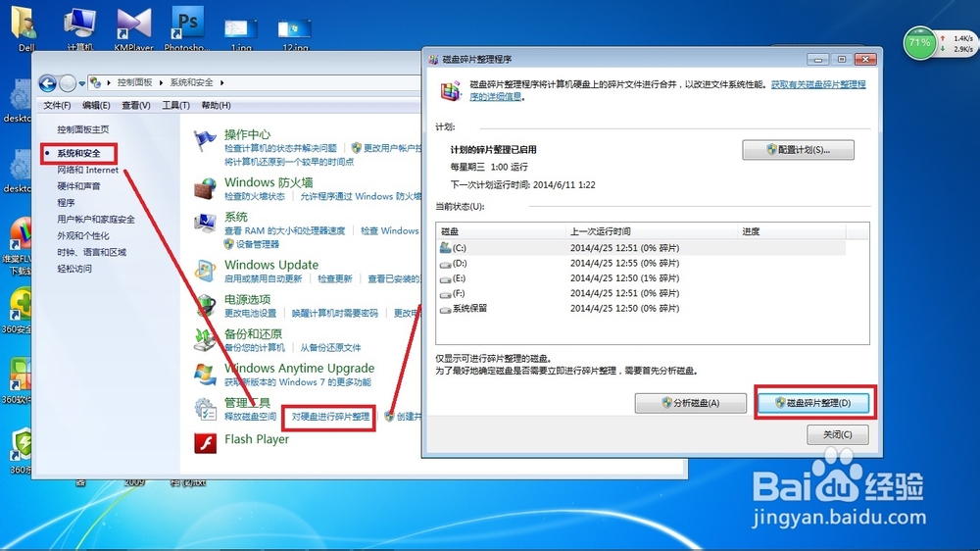Click 释放磁盘空间 link

click(x=250, y=416)
